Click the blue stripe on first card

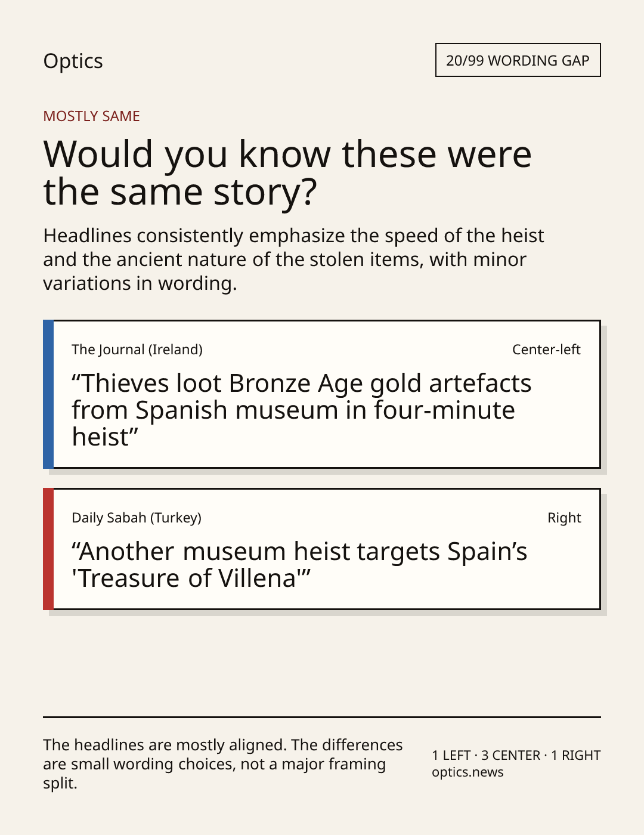tap(48, 394)
